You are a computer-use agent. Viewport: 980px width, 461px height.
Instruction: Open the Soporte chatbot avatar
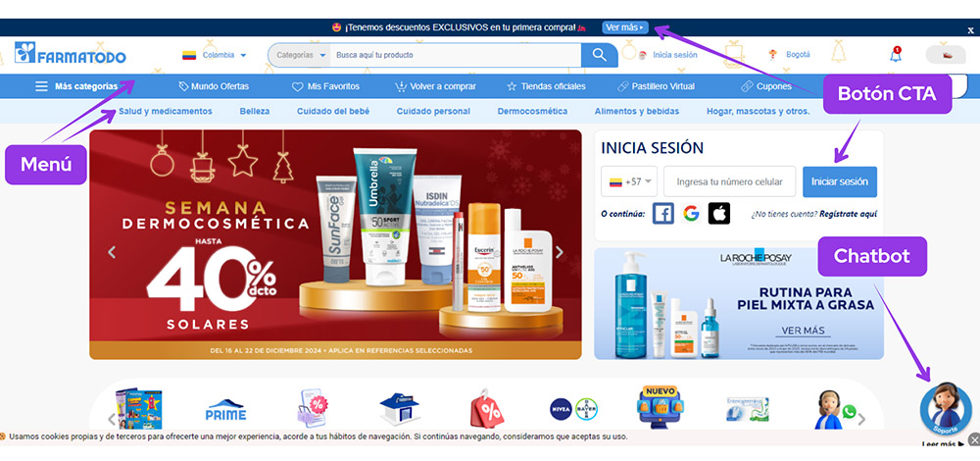click(x=946, y=408)
